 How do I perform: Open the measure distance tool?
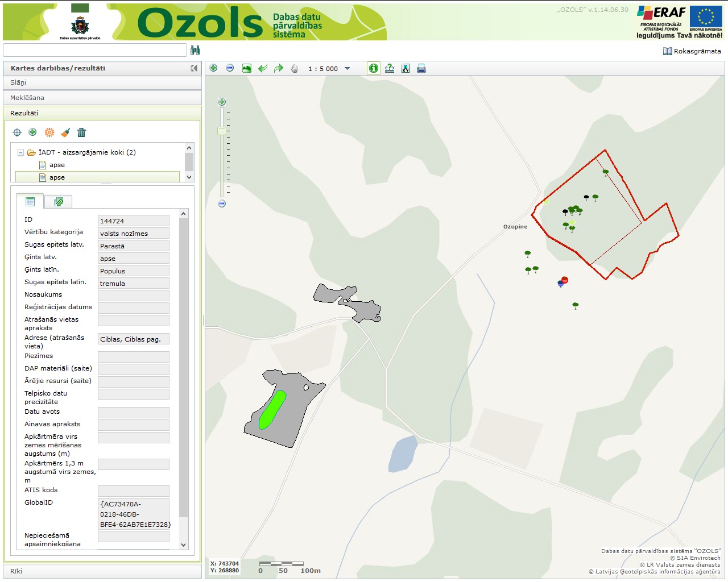pos(390,68)
